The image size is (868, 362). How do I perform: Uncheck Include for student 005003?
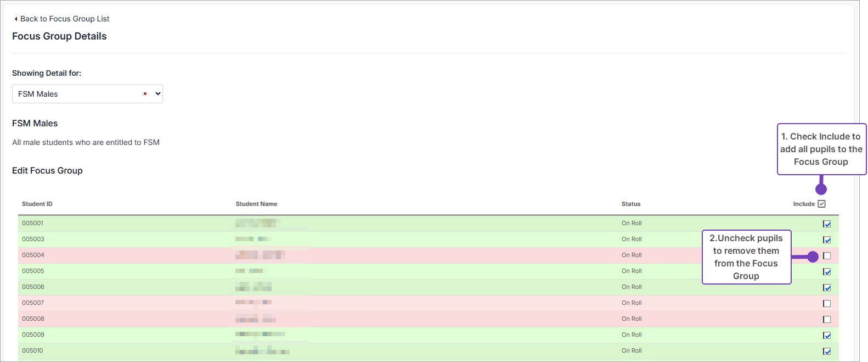pyautogui.click(x=827, y=240)
